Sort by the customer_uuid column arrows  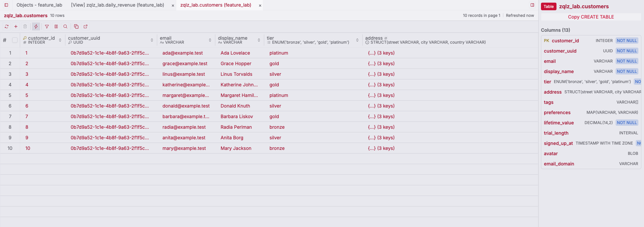tap(152, 40)
